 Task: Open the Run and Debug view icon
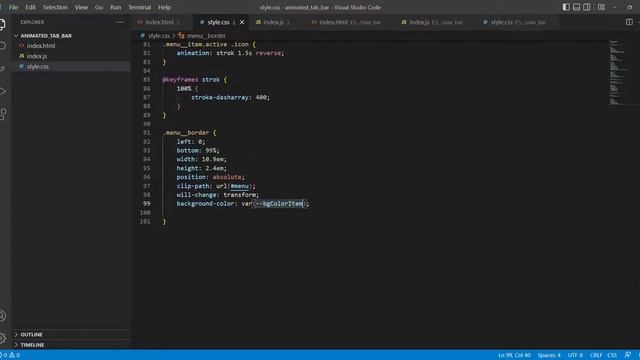pyautogui.click(x=2, y=91)
